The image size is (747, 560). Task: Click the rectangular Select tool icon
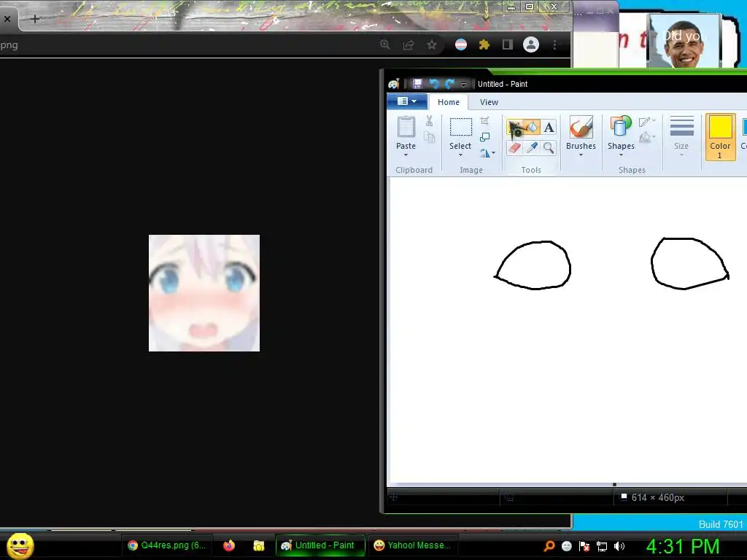click(461, 127)
